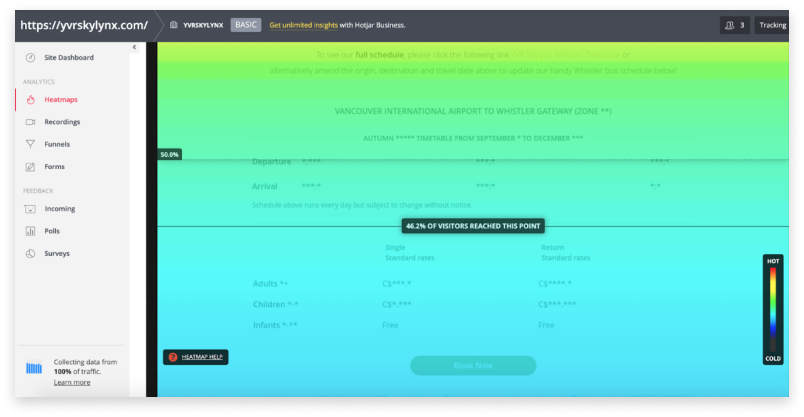Open the Incoming inbox icon
Viewport: 804px width, 417px height.
30,209
